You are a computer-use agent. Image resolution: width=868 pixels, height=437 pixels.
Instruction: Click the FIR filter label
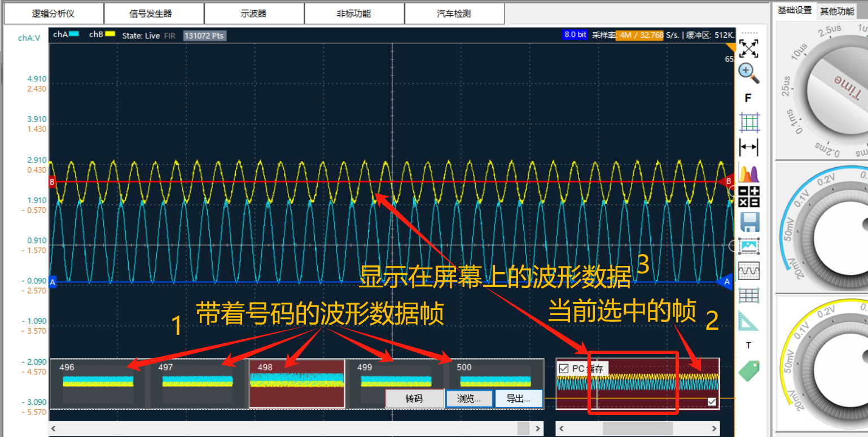coord(170,36)
